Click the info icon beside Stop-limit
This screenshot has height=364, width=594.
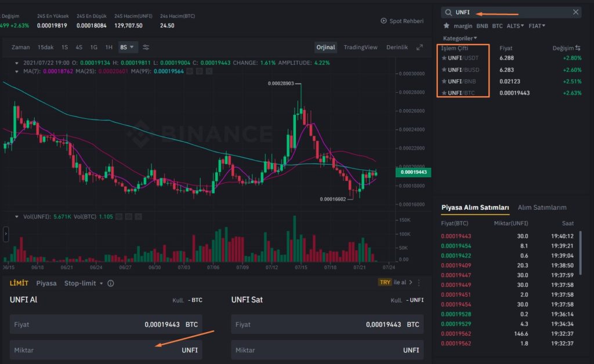pyautogui.click(x=111, y=283)
